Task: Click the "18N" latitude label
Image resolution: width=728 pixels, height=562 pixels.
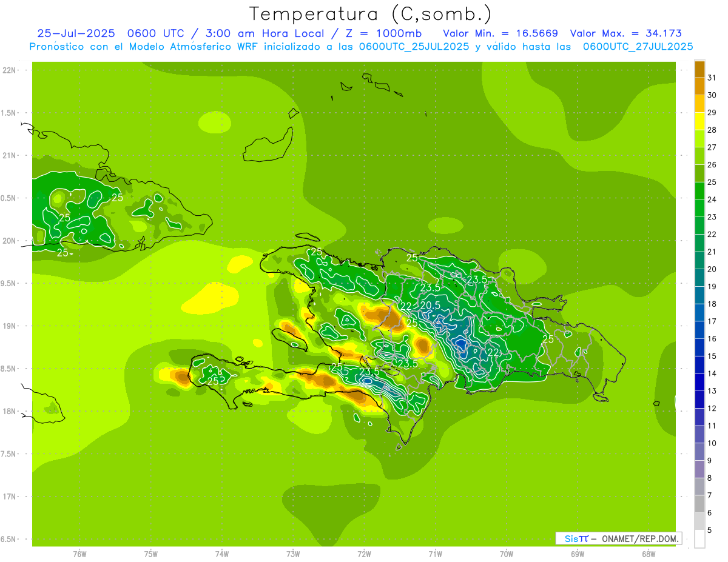Action: [10, 412]
